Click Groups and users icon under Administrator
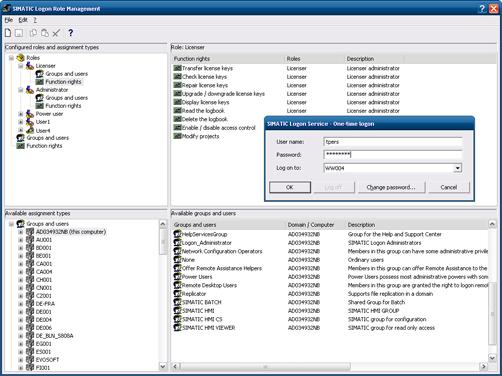Viewport: 502px width, 376px height. [x=40, y=98]
